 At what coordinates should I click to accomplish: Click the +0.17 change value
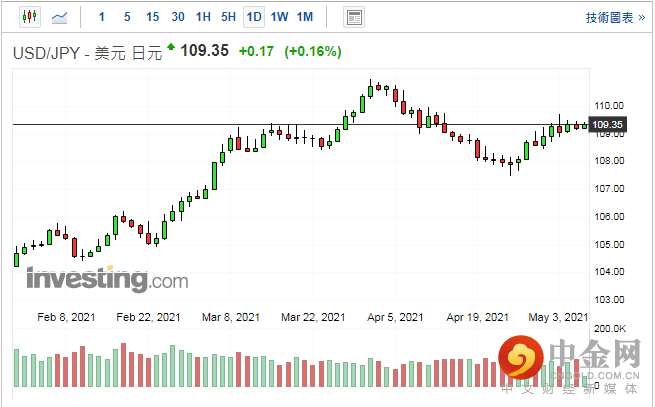[x=256, y=51]
